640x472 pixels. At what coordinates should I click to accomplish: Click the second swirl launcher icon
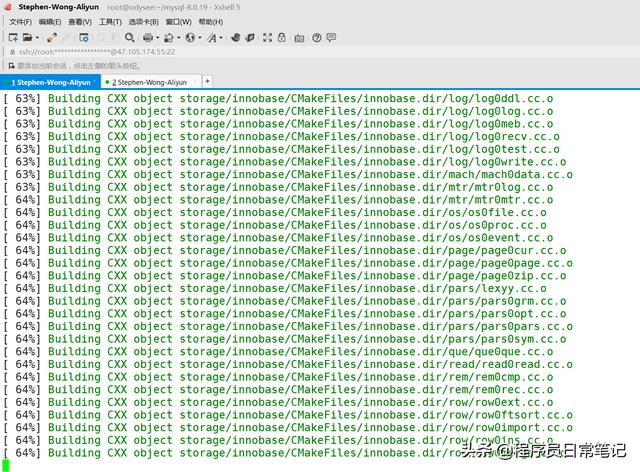click(x=250, y=38)
